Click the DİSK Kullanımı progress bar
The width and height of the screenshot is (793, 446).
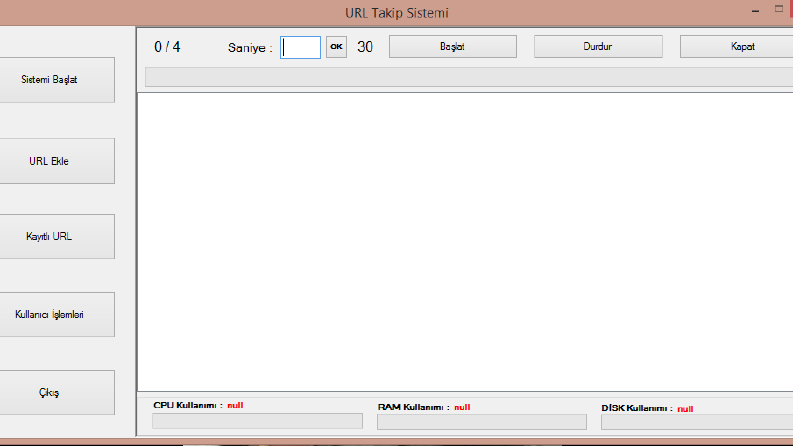tap(697, 422)
